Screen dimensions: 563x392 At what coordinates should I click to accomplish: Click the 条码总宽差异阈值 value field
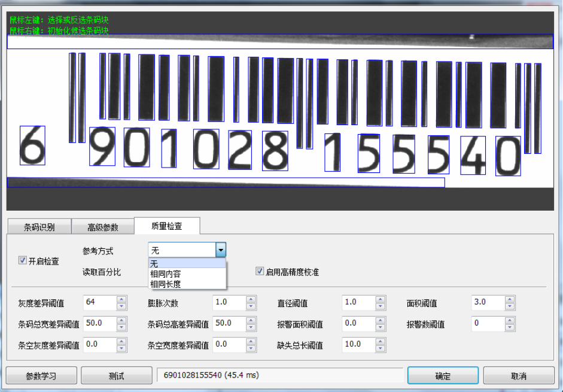100,324
